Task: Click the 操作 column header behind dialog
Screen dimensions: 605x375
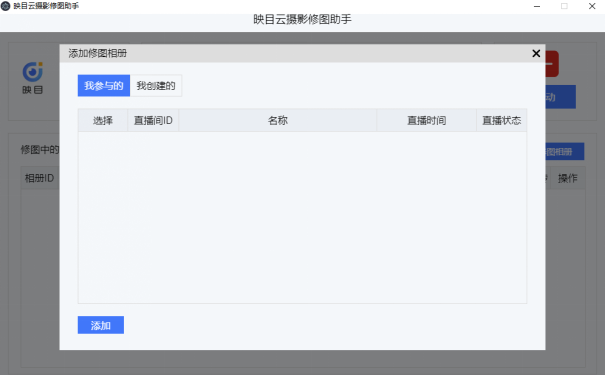Action: click(x=568, y=178)
